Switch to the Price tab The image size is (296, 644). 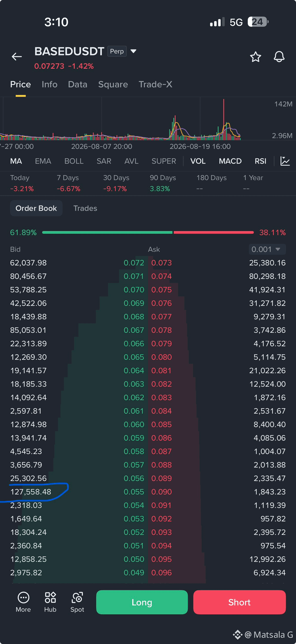(x=20, y=84)
